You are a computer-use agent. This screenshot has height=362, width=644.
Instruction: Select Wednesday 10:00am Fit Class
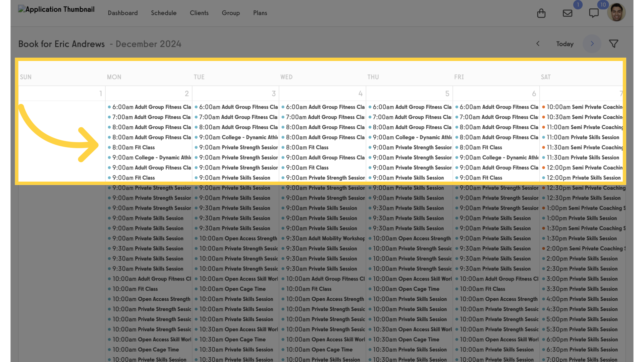click(x=307, y=289)
